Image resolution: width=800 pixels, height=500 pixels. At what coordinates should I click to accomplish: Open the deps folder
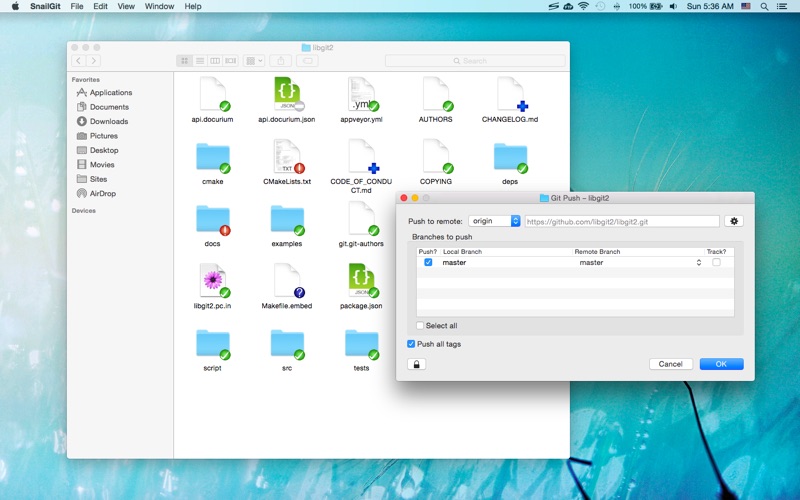click(510, 158)
